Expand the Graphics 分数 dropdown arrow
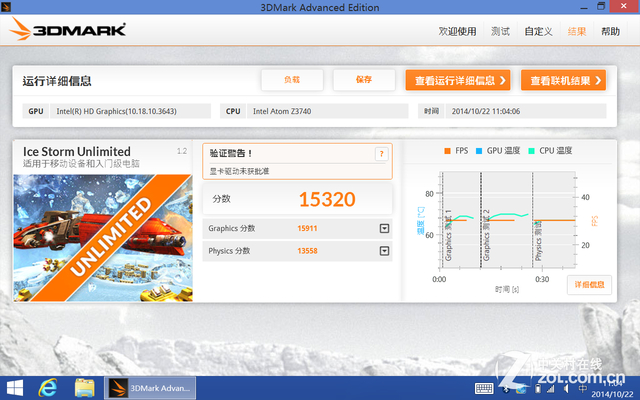The height and width of the screenshot is (400, 640). click(x=384, y=229)
